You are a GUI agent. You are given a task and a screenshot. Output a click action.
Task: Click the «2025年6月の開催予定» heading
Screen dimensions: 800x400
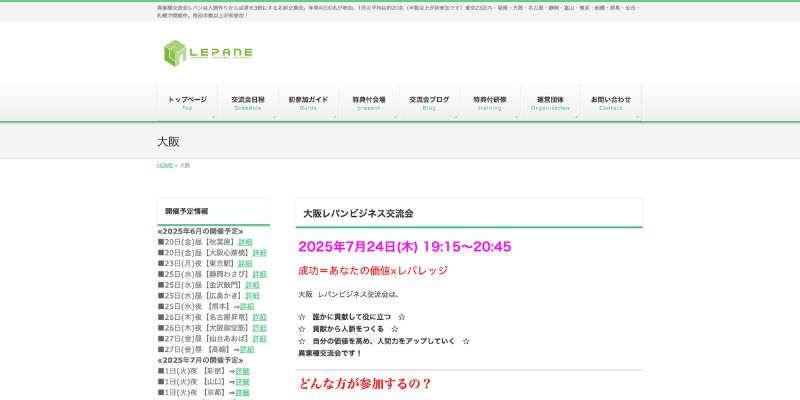click(201, 231)
